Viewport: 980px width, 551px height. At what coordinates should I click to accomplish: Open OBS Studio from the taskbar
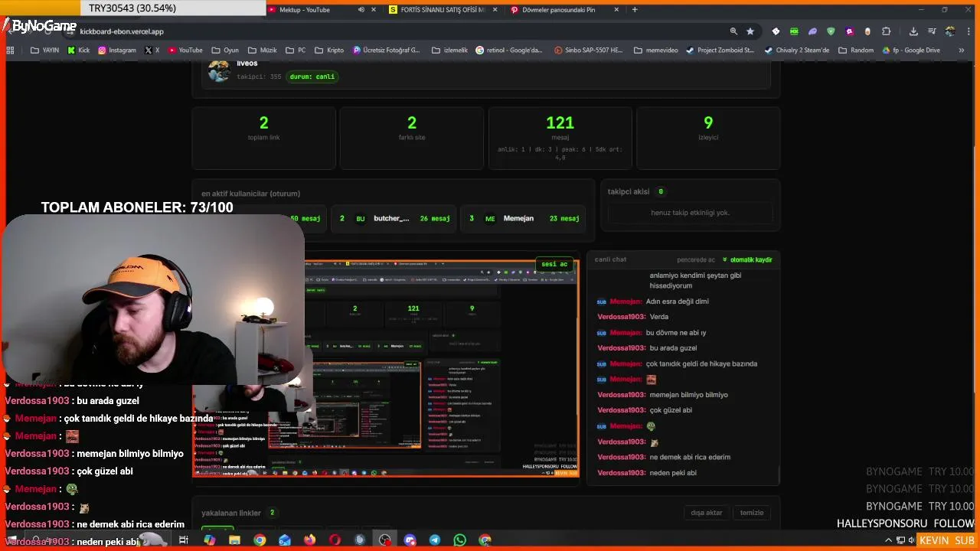click(385, 540)
